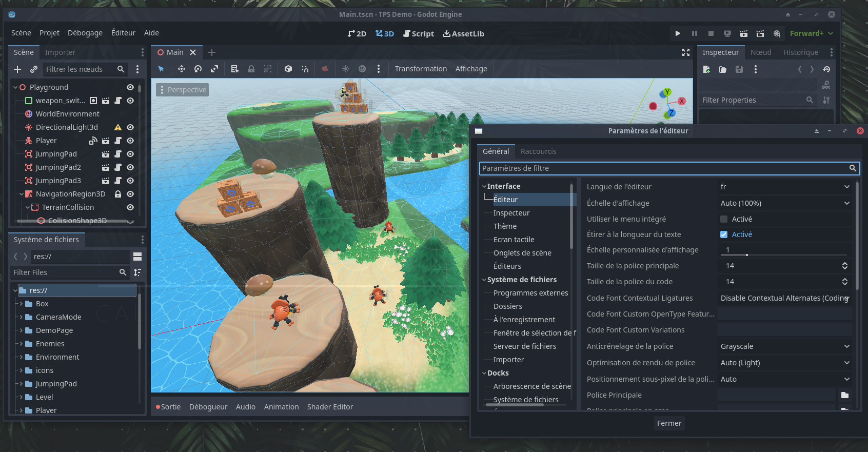Viewport: 868px width, 452px height.
Task: Click the Fermer button
Action: coord(669,423)
